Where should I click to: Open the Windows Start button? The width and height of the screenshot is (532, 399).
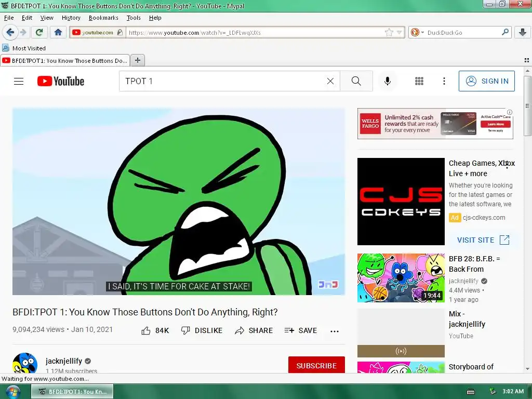coord(12,392)
